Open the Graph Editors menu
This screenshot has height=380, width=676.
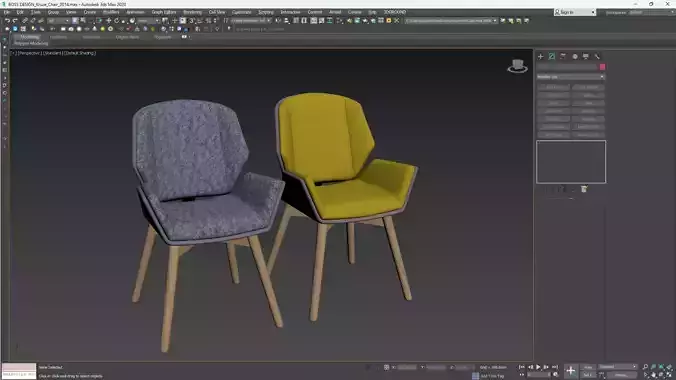click(x=164, y=12)
